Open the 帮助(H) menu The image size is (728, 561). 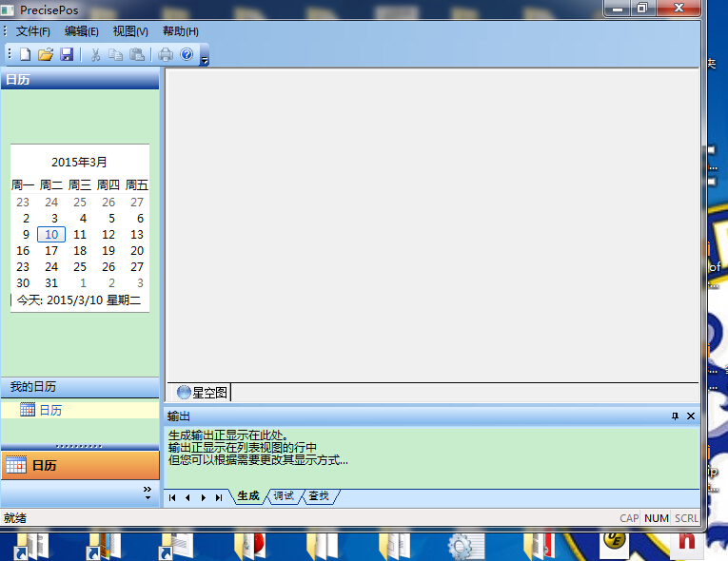pyautogui.click(x=181, y=31)
